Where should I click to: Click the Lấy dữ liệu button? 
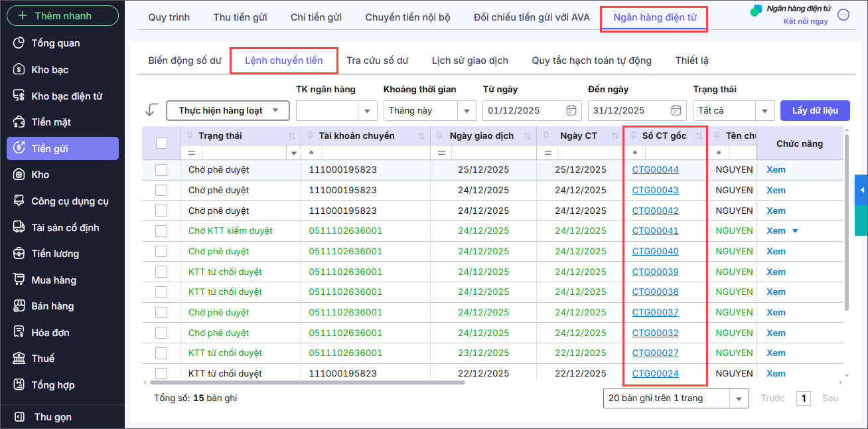(815, 110)
